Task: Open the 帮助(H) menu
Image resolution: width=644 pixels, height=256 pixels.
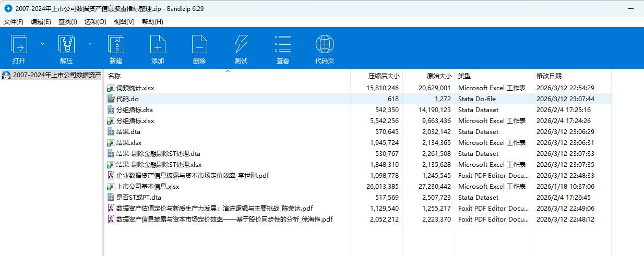Action: 152,22
